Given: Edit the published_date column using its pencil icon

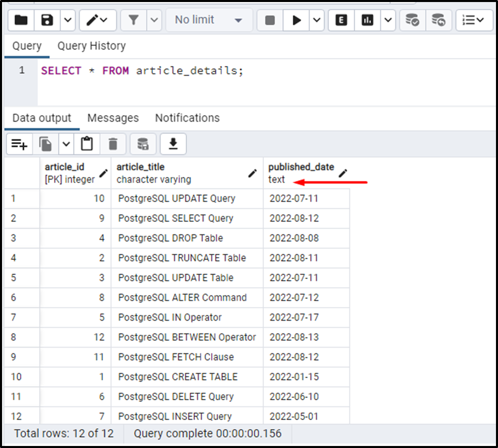Looking at the screenshot, I should click(343, 173).
